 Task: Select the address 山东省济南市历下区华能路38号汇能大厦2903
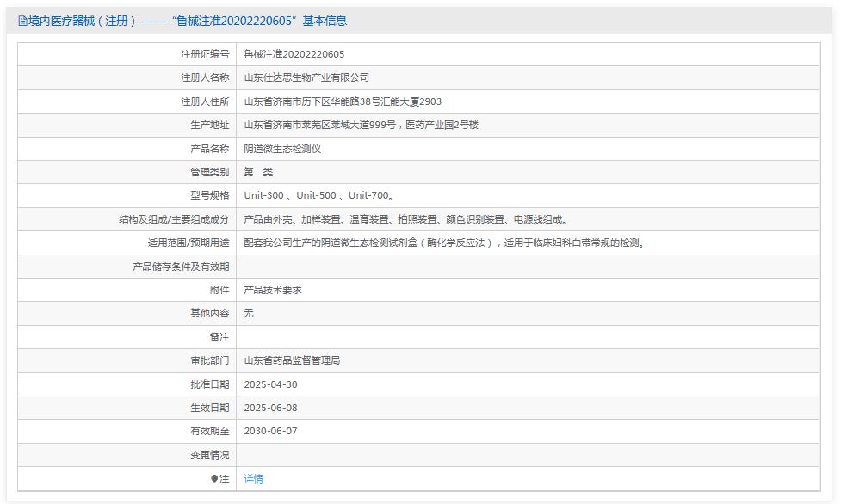(x=343, y=101)
